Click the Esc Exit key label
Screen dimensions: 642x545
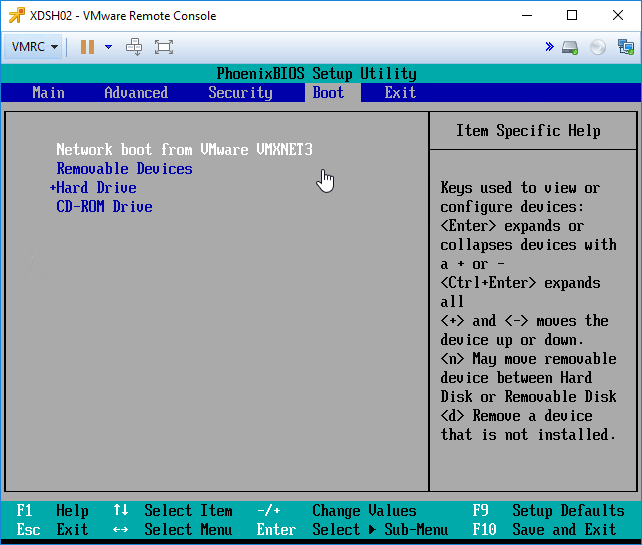pyautogui.click(x=52, y=529)
